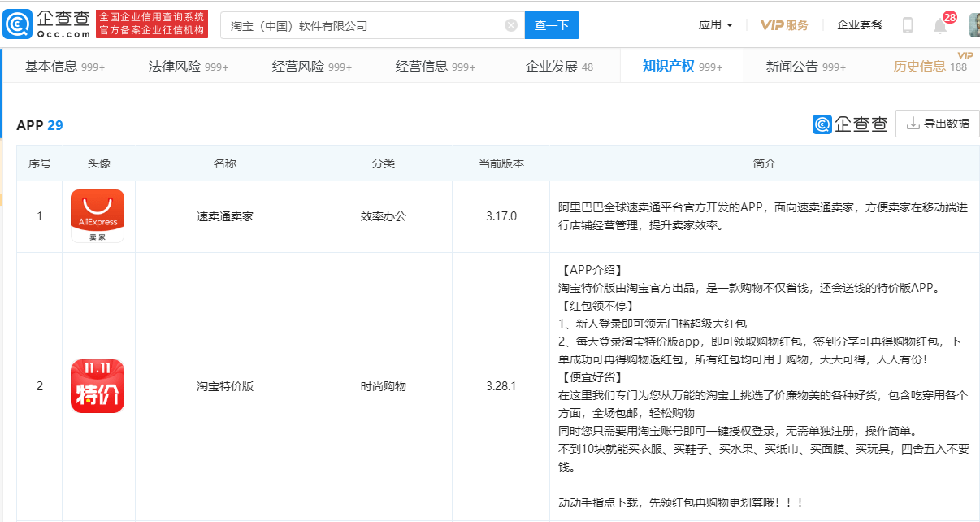Open notifications bell with 28 badge
Viewport: 980px width, 522px height.
940,26
